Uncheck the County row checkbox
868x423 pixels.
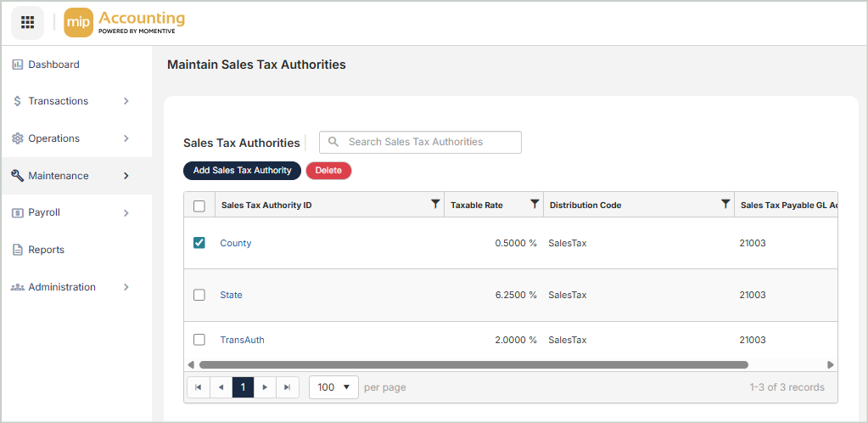[x=199, y=243]
